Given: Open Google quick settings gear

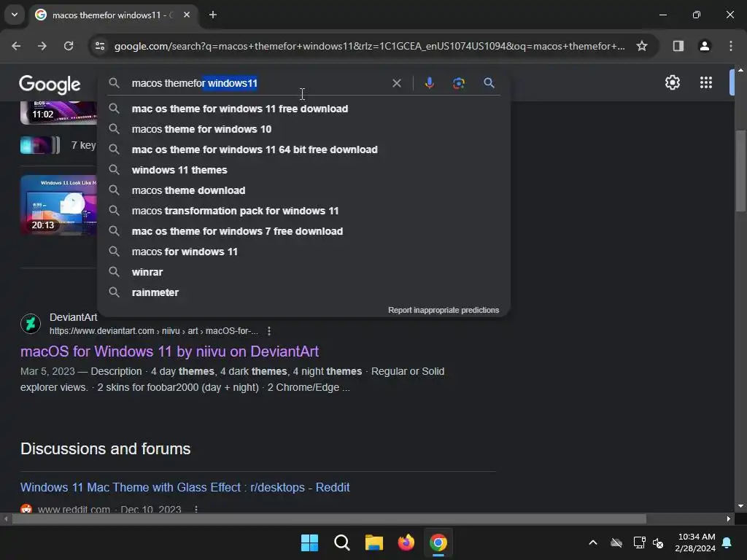Looking at the screenshot, I should coord(672,82).
